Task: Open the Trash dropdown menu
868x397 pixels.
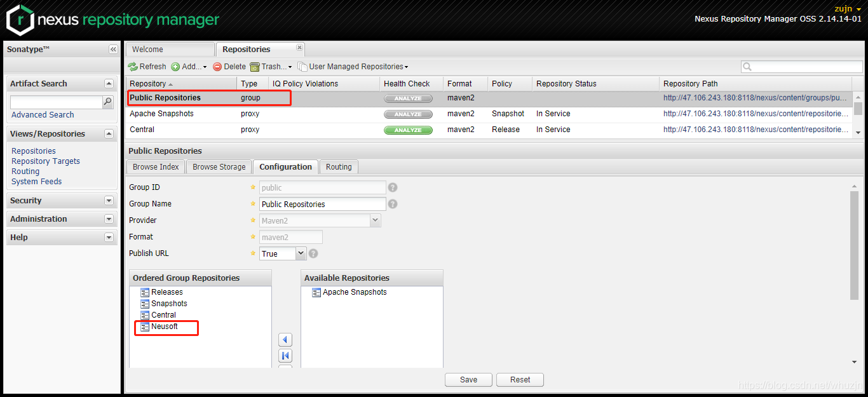Action: tap(271, 67)
